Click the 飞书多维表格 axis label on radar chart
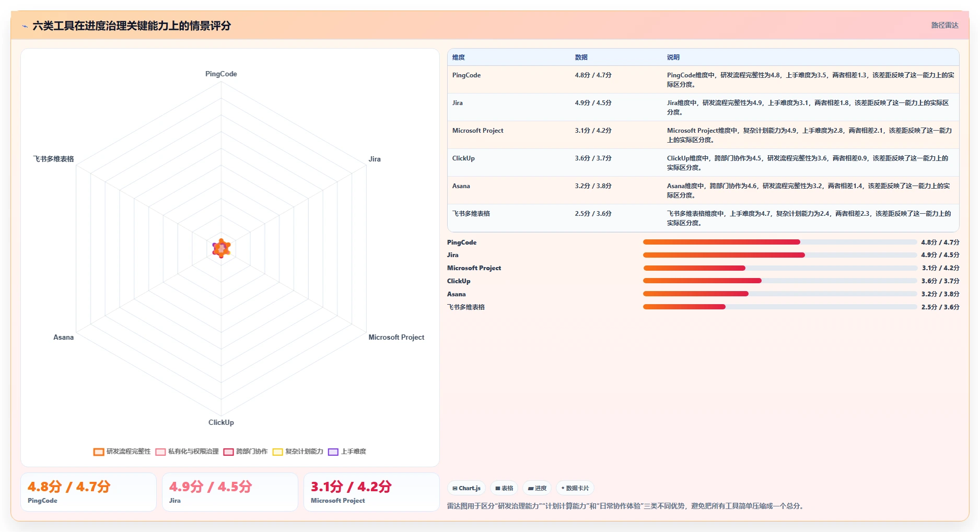980x532 pixels. point(54,159)
